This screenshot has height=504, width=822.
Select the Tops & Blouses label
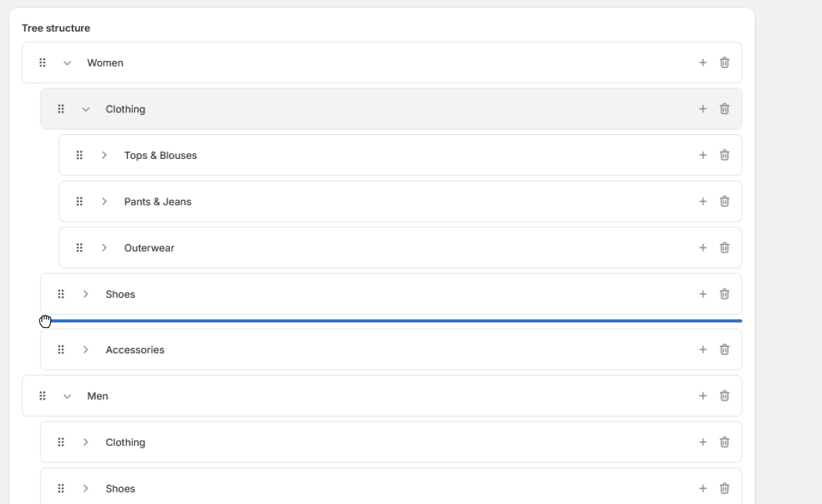point(160,155)
